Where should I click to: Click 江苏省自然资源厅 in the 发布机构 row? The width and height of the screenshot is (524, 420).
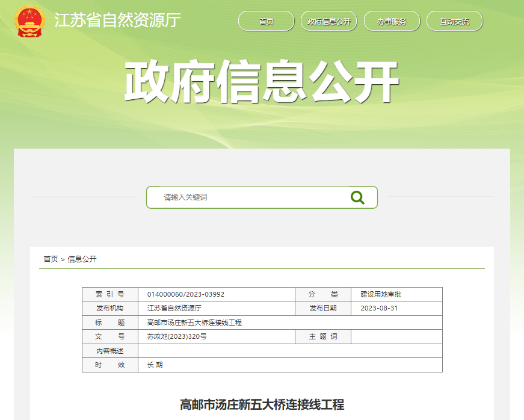[174, 309]
